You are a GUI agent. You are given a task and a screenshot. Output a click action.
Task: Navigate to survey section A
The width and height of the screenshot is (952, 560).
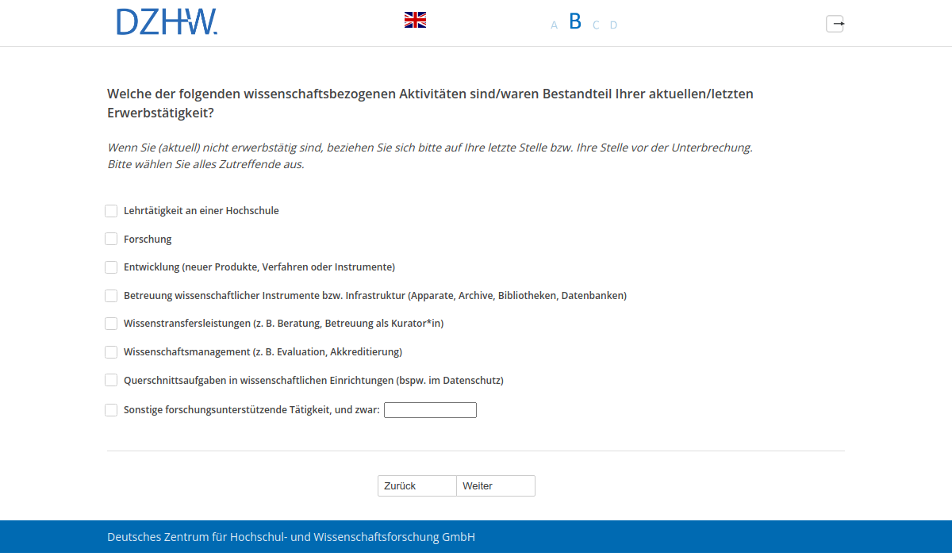pos(554,25)
